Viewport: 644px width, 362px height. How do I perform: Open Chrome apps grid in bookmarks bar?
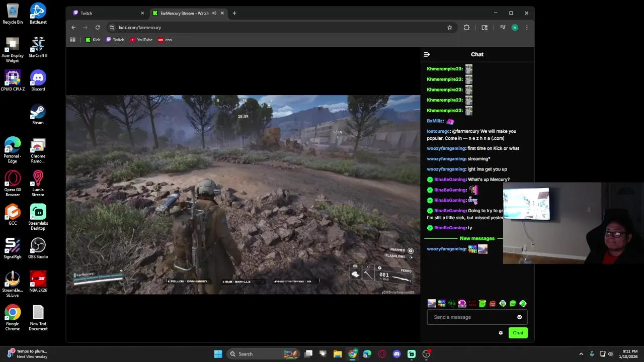[x=73, y=40]
